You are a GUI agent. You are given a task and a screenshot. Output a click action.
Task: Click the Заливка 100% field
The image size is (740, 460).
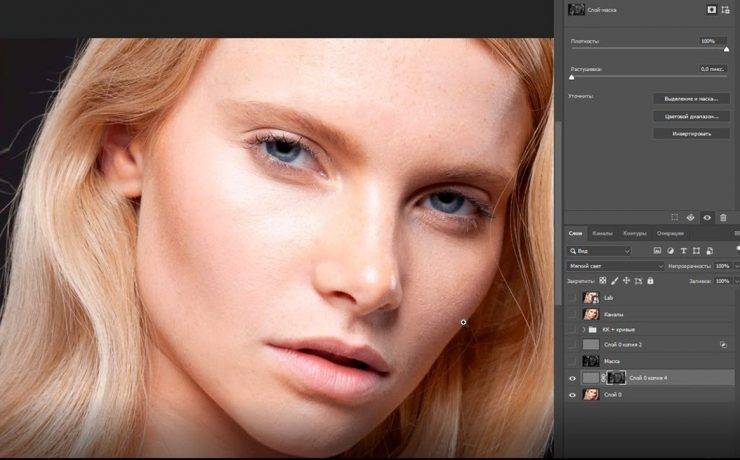click(x=722, y=281)
